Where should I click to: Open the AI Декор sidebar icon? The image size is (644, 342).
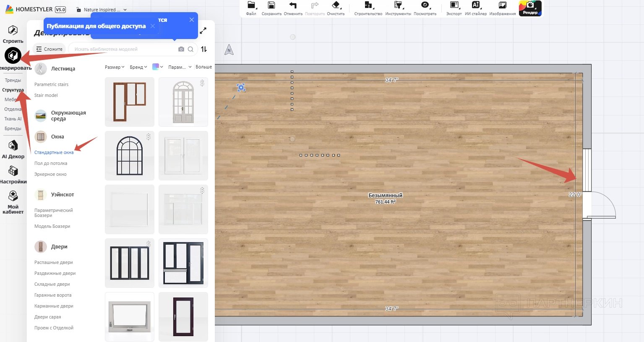(x=13, y=146)
